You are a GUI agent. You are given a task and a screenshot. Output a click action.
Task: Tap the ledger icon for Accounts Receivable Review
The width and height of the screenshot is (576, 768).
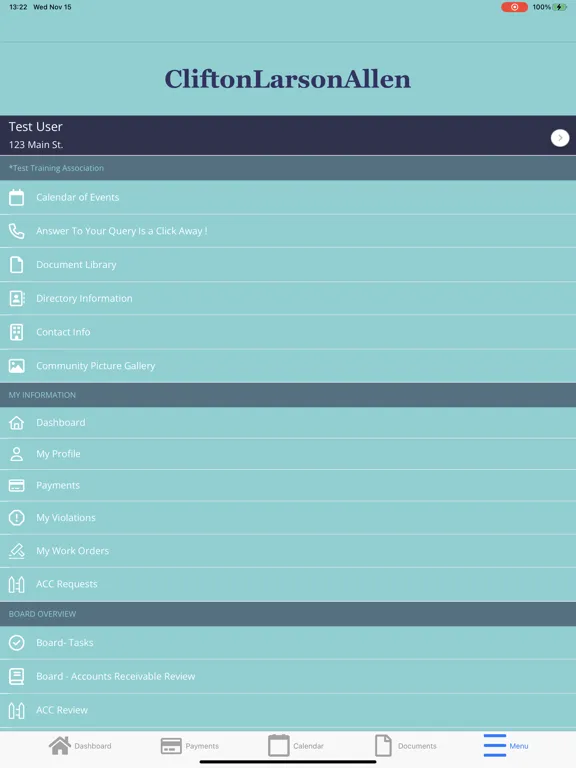pos(17,676)
